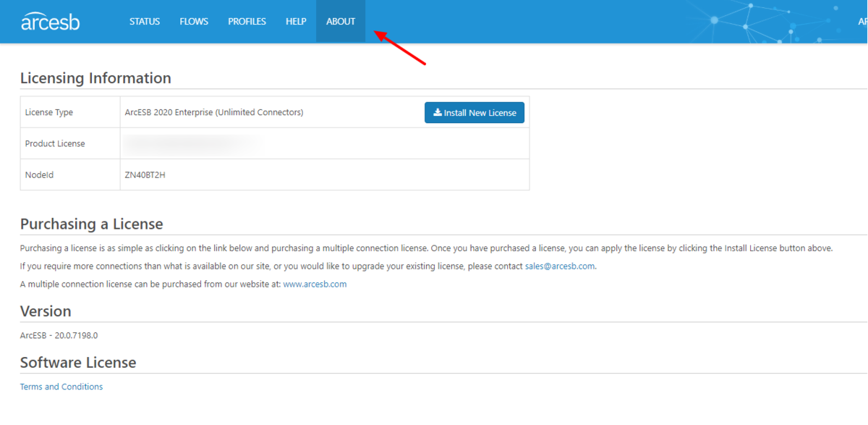The image size is (868, 425).
Task: Click the Software License heading
Action: pyautogui.click(x=78, y=362)
